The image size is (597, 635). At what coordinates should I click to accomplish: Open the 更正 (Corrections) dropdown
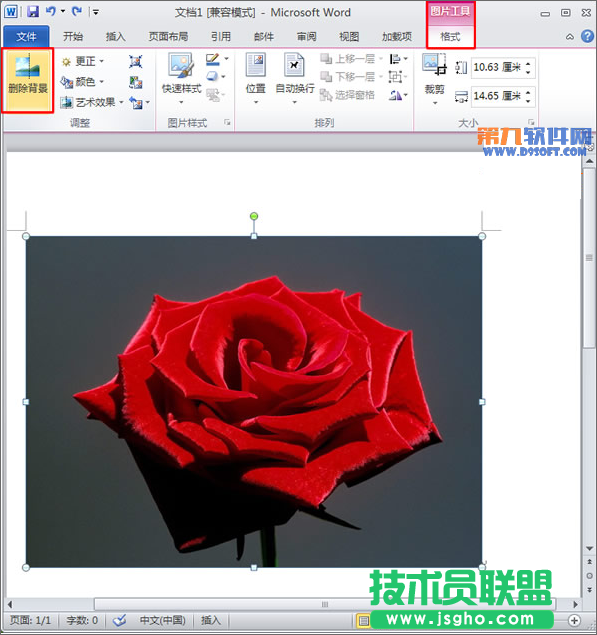coord(83,61)
